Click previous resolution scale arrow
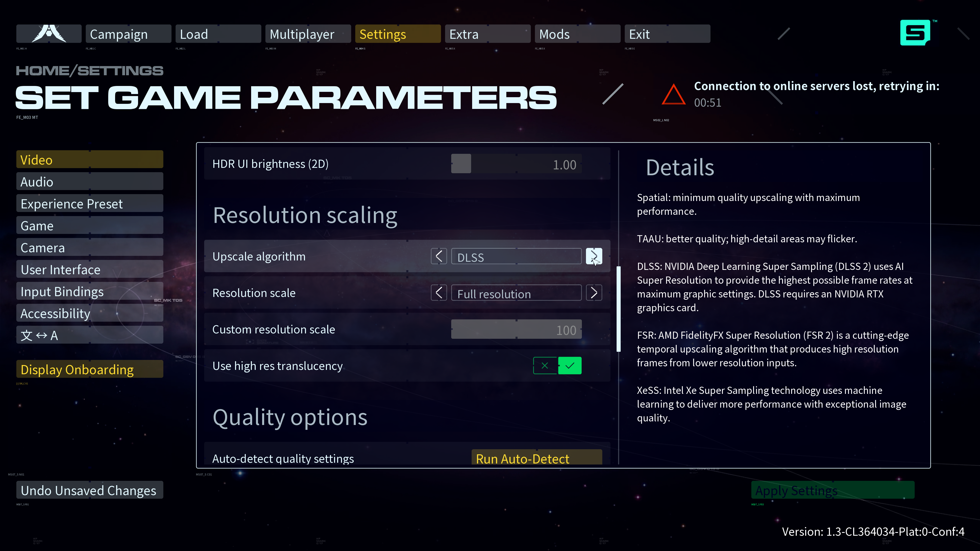This screenshot has height=551, width=980. (x=439, y=293)
